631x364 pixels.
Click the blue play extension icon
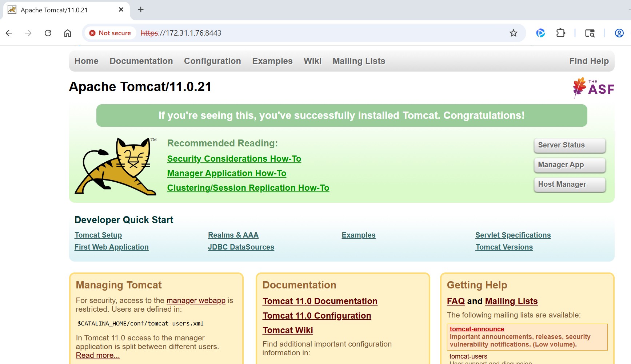[x=540, y=33]
